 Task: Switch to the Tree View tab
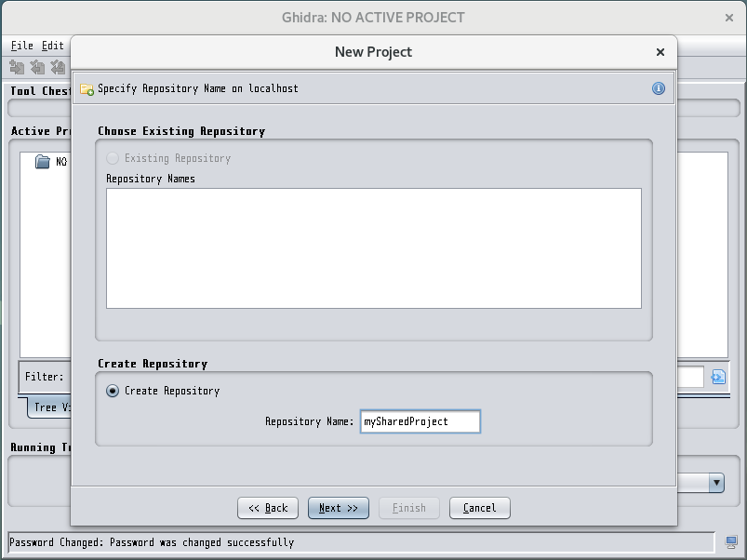pyautogui.click(x=49, y=407)
